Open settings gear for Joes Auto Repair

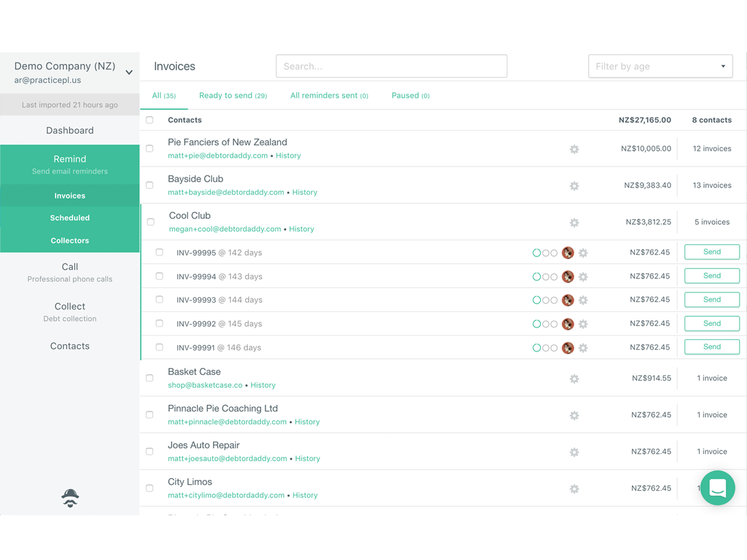574,452
